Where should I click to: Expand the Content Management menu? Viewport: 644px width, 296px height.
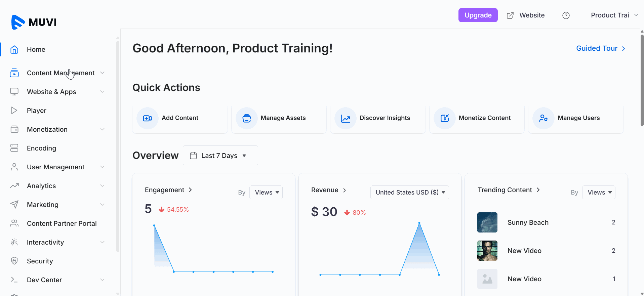pos(61,73)
